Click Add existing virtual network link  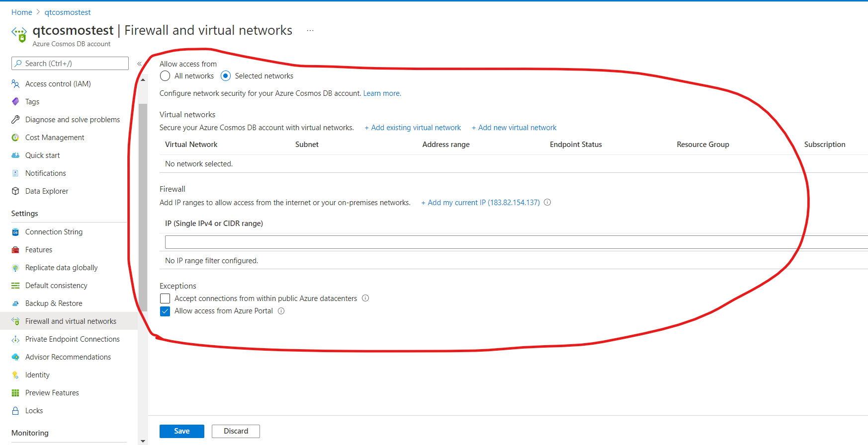pyautogui.click(x=413, y=128)
